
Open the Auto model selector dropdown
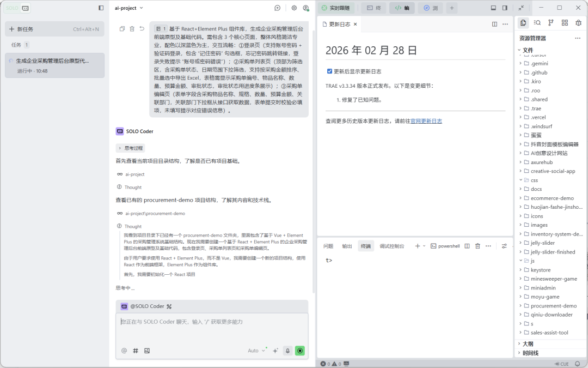[256, 351]
